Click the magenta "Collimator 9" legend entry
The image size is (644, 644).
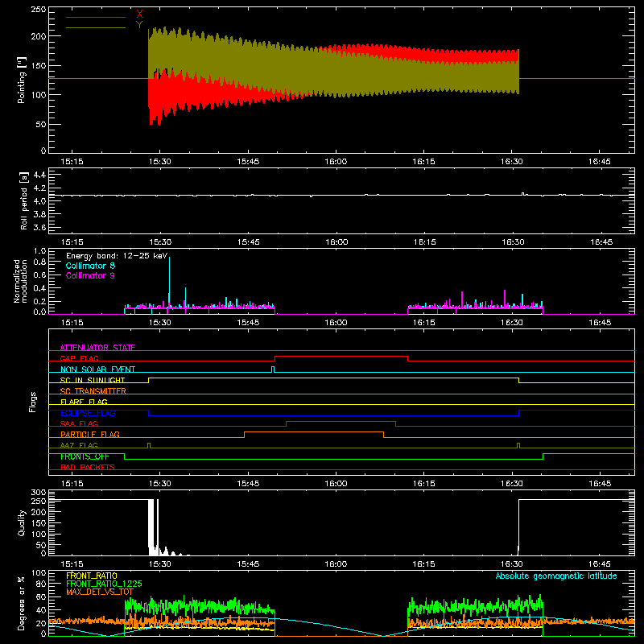click(90, 275)
